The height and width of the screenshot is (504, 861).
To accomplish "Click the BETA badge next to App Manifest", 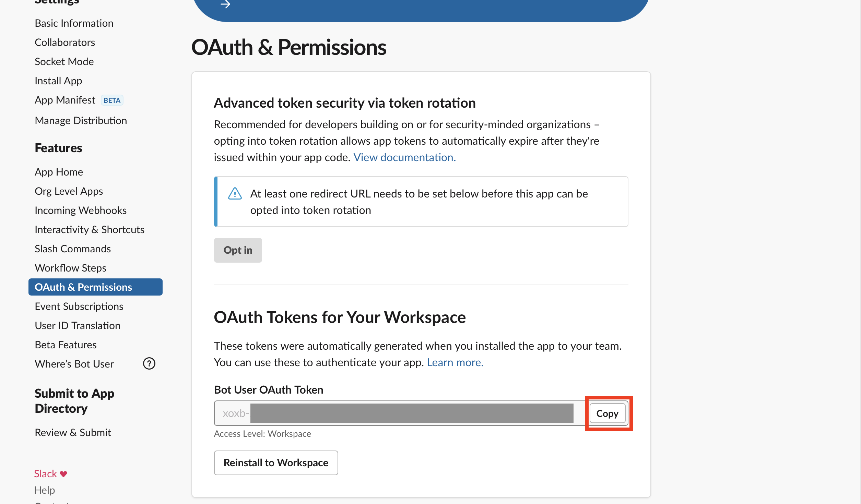I will pos(112,100).
